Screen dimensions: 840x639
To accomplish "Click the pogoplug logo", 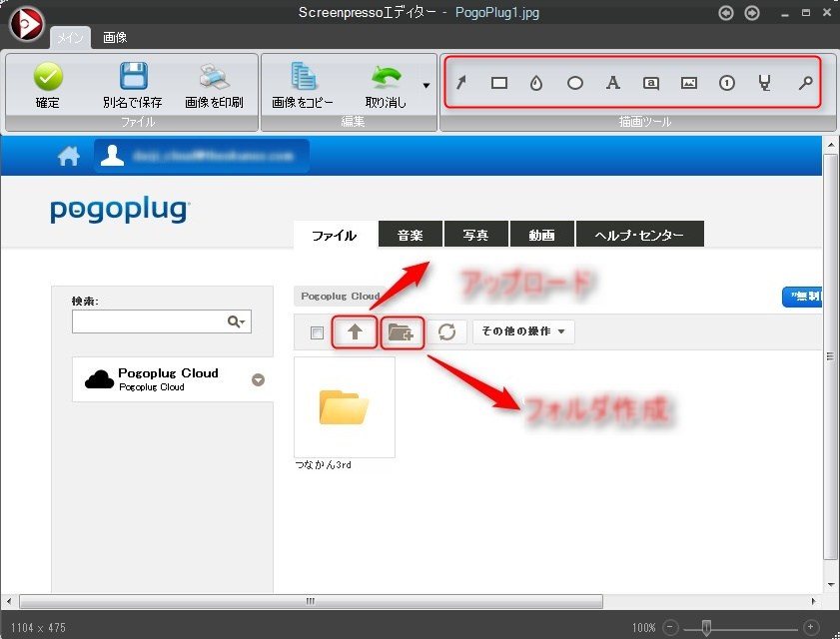I will [x=120, y=210].
